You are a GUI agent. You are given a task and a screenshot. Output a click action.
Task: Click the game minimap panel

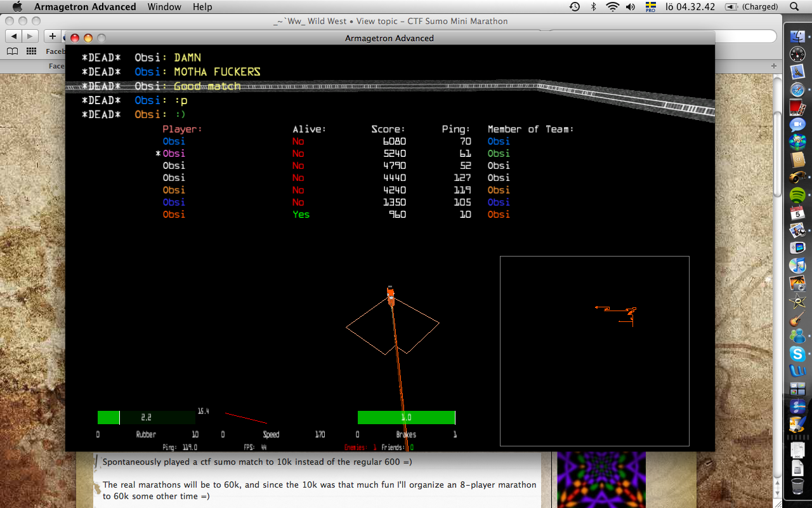click(x=594, y=351)
